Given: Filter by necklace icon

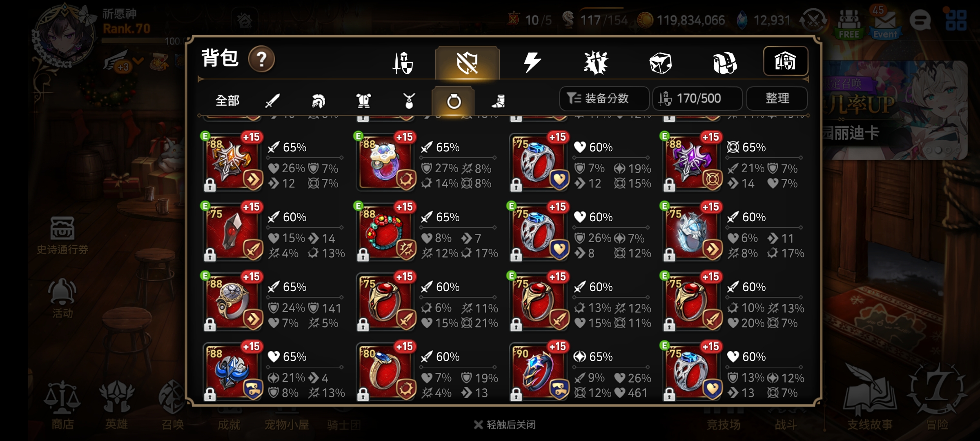Looking at the screenshot, I should 409,100.
